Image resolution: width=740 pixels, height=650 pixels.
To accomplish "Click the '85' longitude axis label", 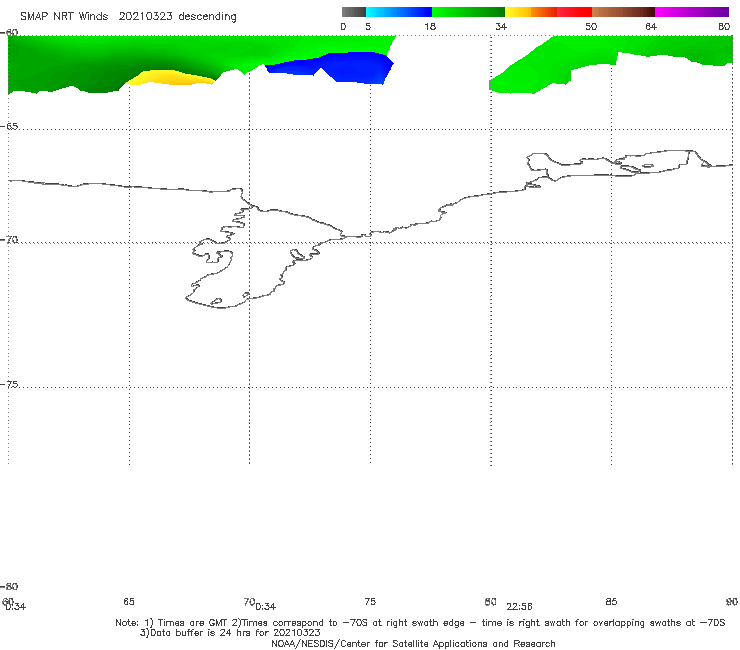I will (x=611, y=602).
